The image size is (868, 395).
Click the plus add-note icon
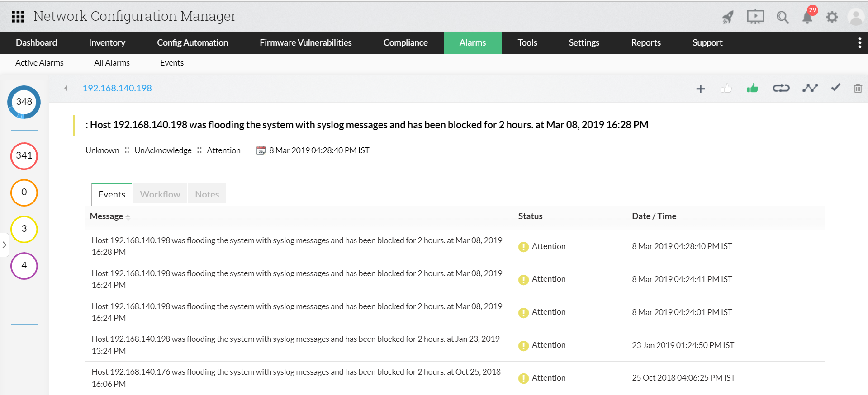pos(701,89)
